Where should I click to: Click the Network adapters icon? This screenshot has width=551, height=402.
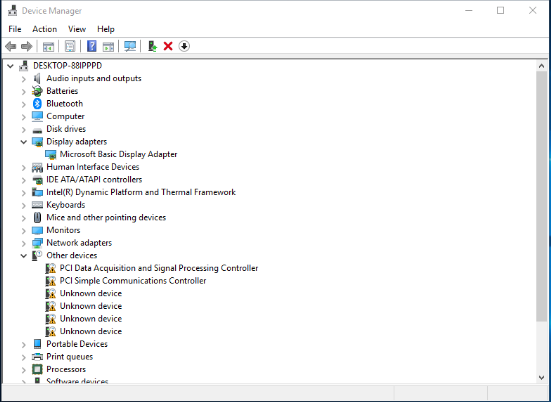click(37, 243)
